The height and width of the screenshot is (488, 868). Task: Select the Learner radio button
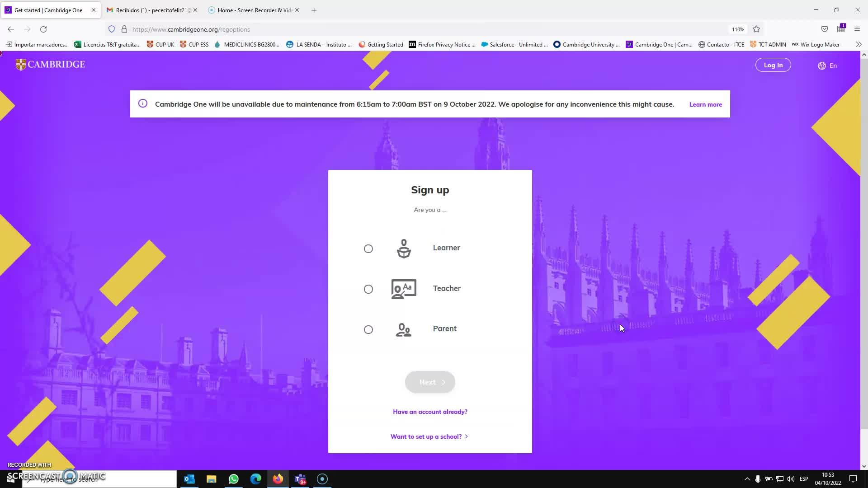(x=368, y=249)
